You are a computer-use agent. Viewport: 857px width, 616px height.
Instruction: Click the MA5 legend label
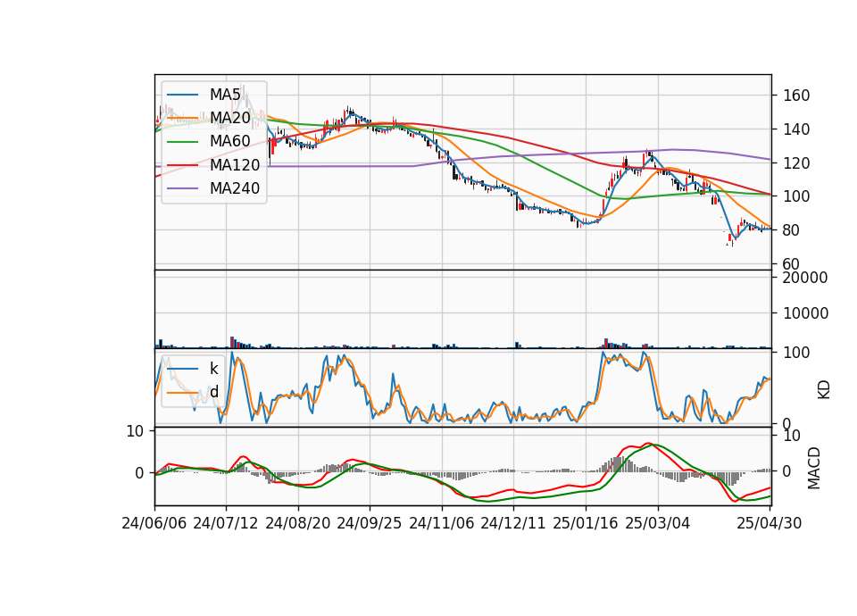[225, 95]
